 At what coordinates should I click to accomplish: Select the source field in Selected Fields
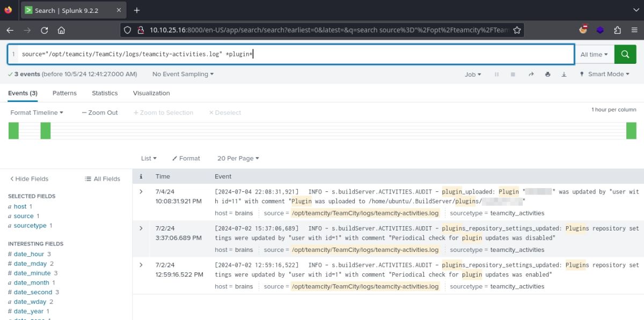pos(24,216)
